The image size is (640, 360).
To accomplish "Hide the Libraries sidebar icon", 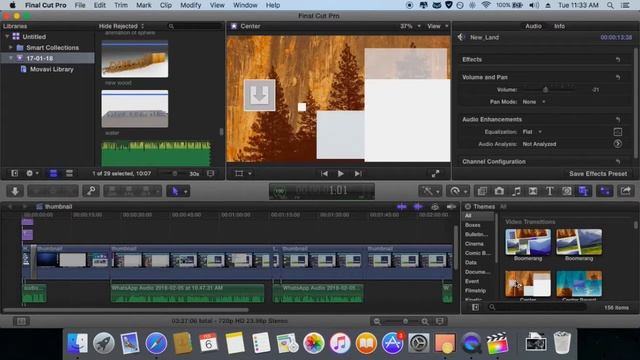I will coord(14,173).
